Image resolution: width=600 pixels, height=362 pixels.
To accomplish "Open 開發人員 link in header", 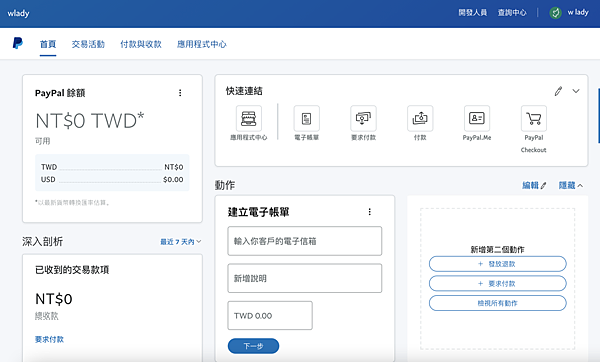I will (473, 13).
